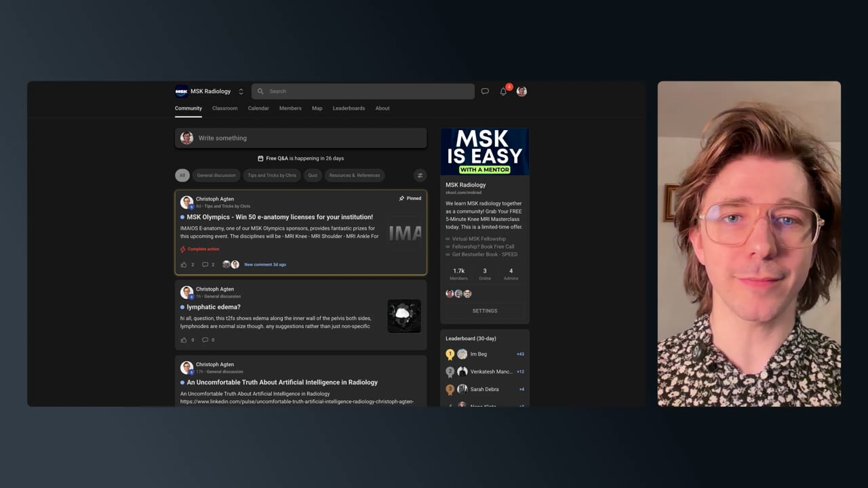
Task: Switch to the Classroom tab
Action: click(x=224, y=108)
